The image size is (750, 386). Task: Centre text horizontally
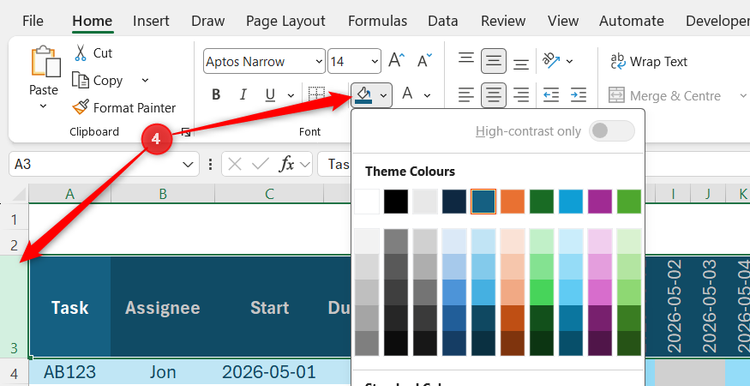click(x=494, y=95)
